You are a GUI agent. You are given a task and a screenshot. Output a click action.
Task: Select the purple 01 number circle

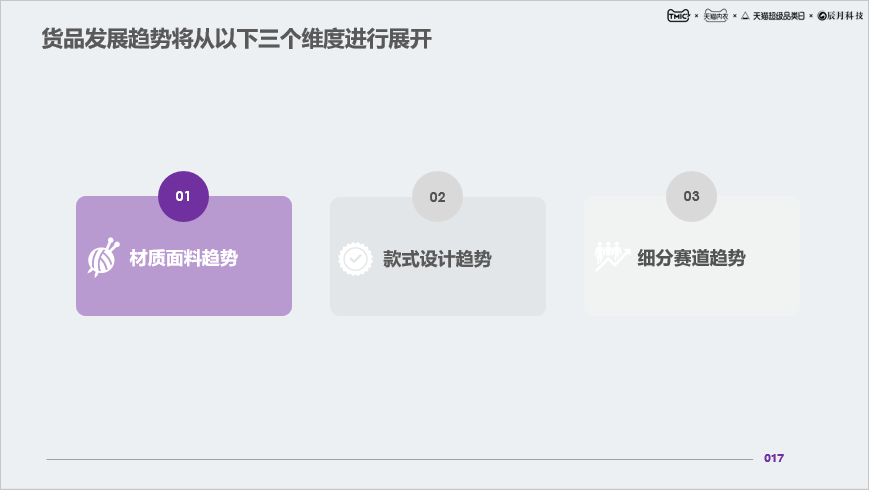183,196
